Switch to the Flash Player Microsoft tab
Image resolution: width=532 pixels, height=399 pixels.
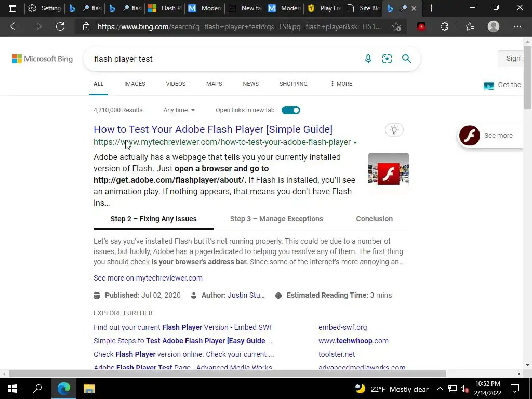coord(165,8)
